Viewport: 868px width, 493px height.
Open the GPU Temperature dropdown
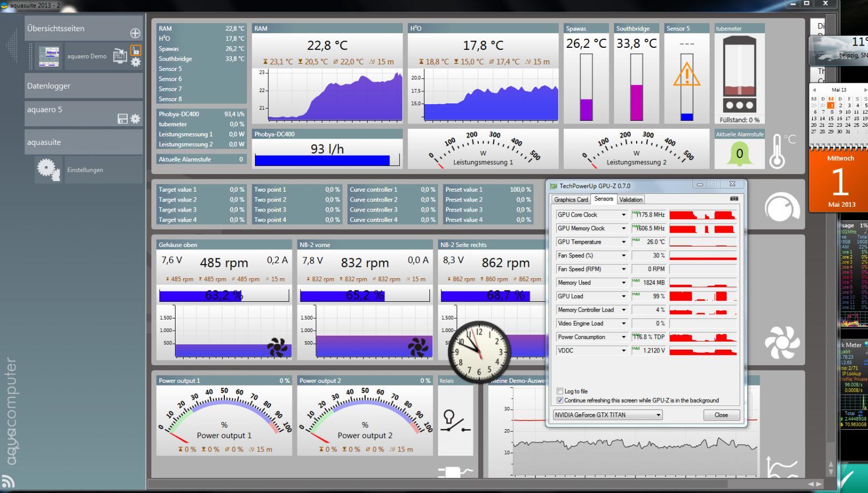pyautogui.click(x=624, y=242)
